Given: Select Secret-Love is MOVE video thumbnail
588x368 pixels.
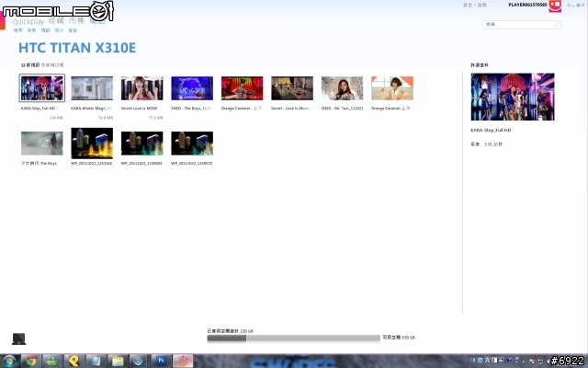Looking at the screenshot, I should [x=141, y=88].
